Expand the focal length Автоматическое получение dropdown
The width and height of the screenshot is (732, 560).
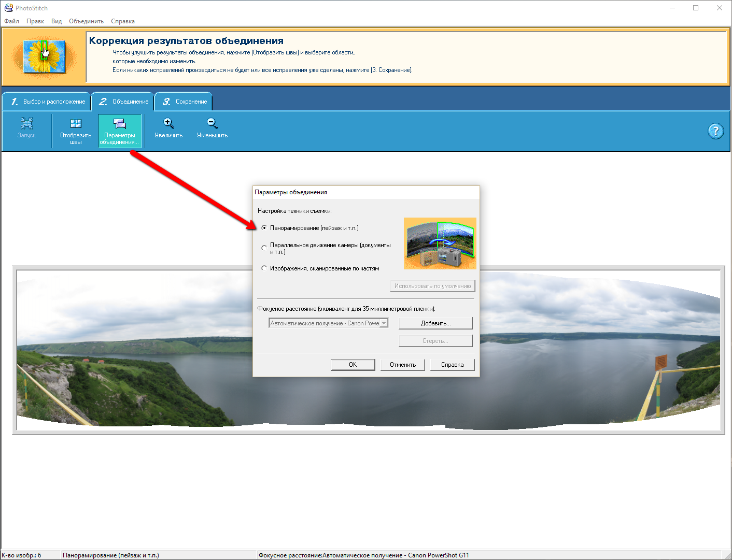[384, 323]
